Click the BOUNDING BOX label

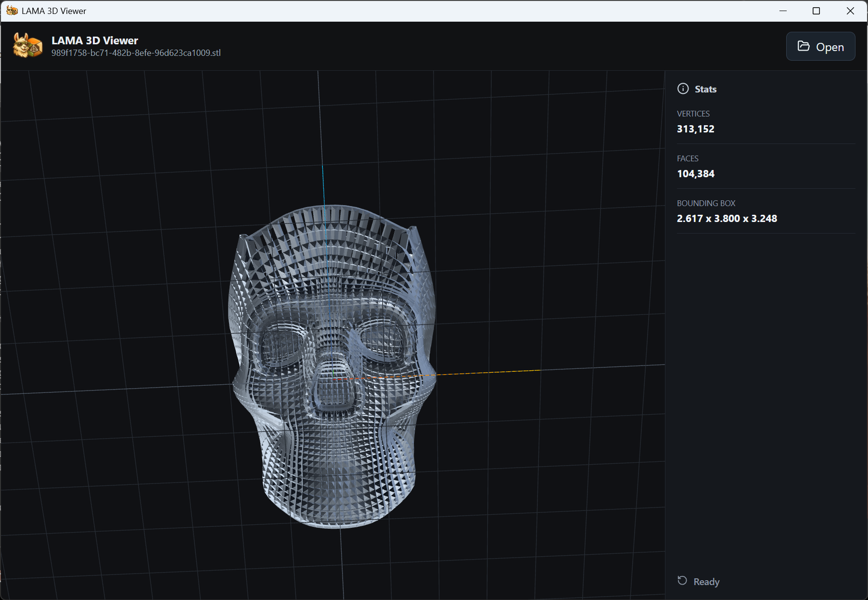point(706,203)
